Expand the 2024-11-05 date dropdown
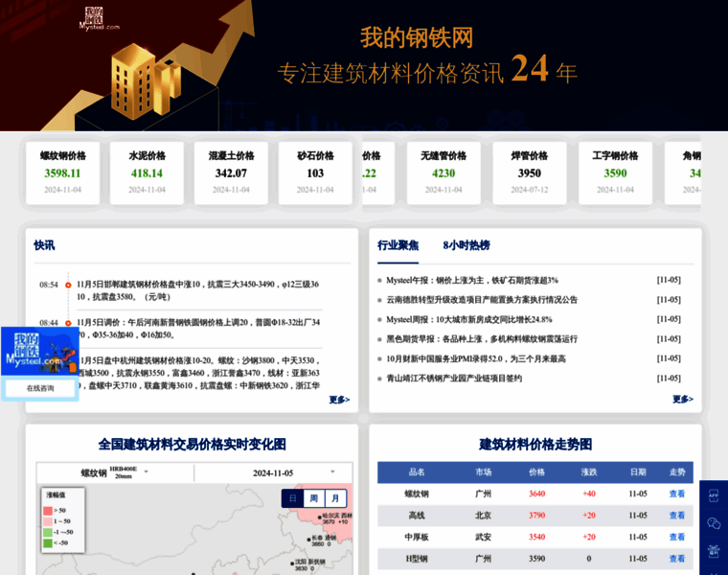 pyautogui.click(x=273, y=472)
